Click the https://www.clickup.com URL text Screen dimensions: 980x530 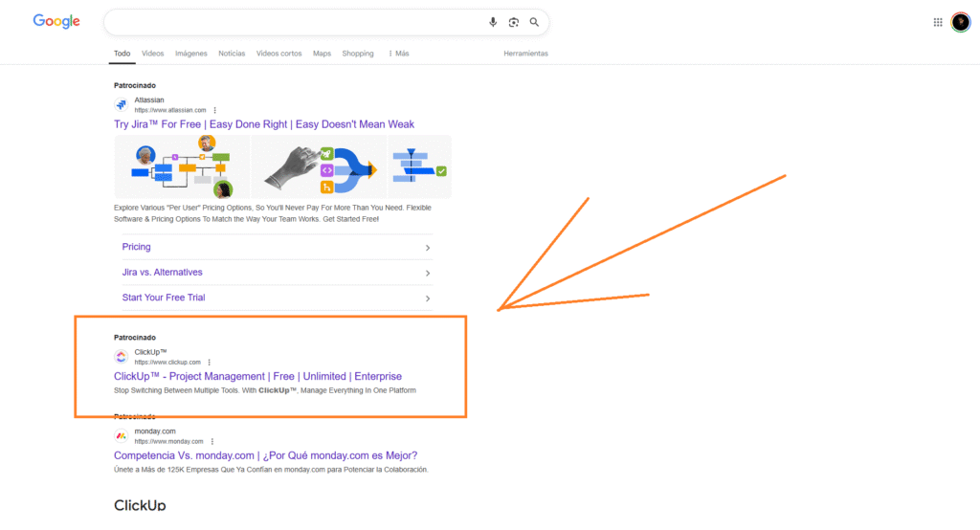167,362
